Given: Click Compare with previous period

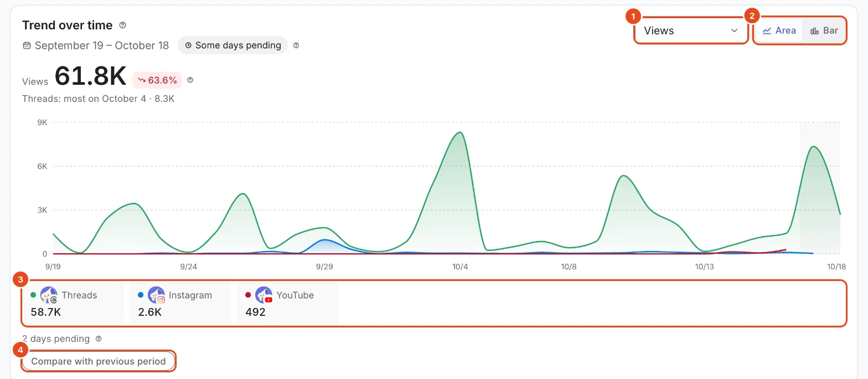Looking at the screenshot, I should 99,361.
